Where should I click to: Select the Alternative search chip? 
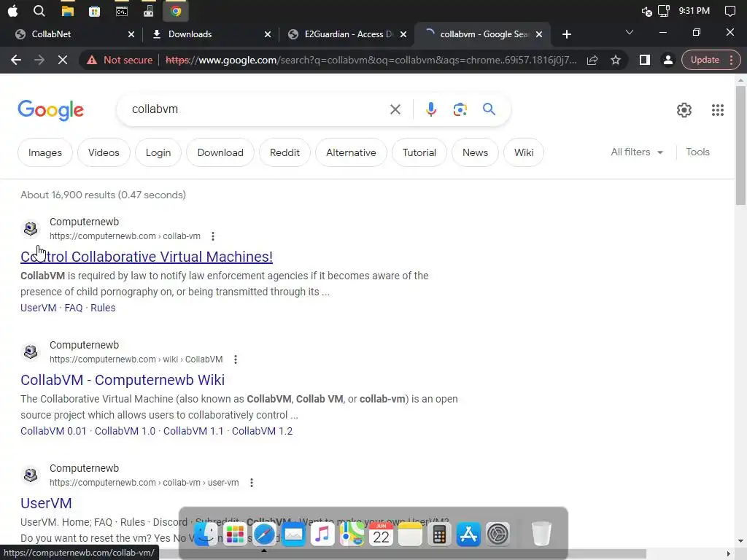[351, 152]
